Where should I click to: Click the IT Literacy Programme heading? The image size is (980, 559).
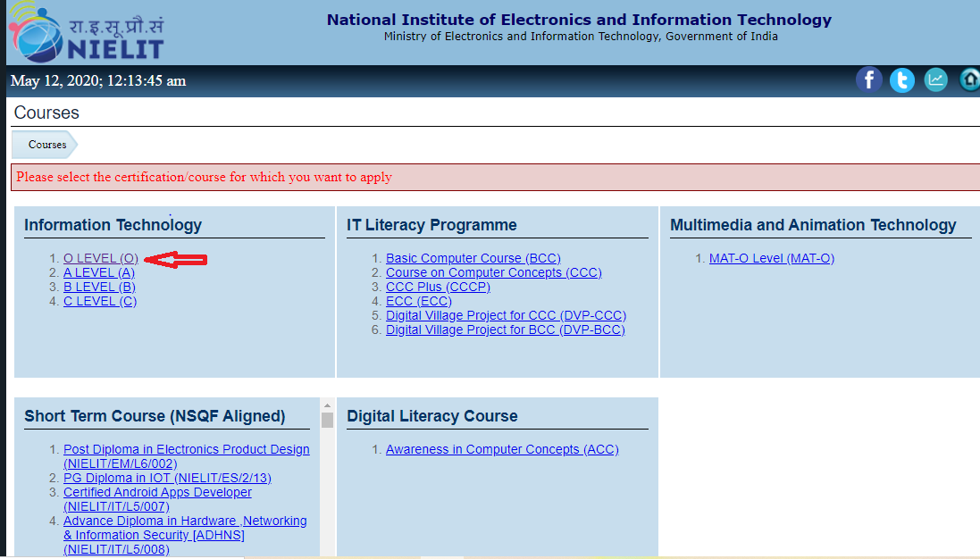click(431, 225)
